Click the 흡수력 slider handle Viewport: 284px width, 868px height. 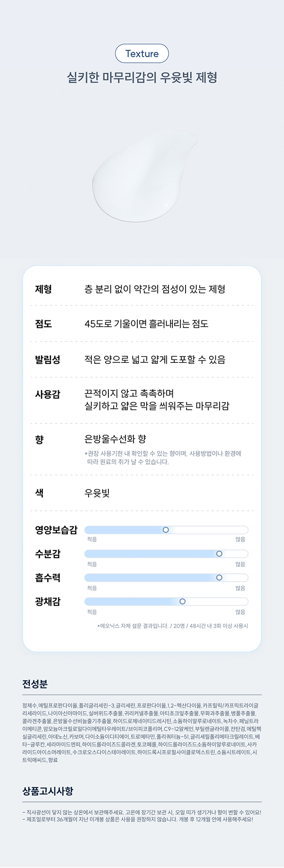click(219, 577)
